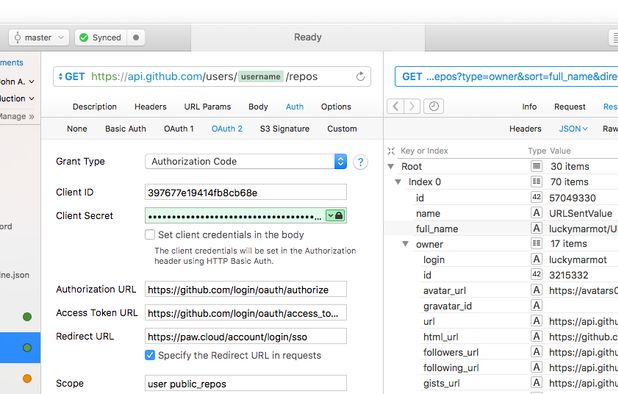This screenshot has height=394, width=618.
Task: Switch to the Body tab
Action: pyautogui.click(x=258, y=107)
